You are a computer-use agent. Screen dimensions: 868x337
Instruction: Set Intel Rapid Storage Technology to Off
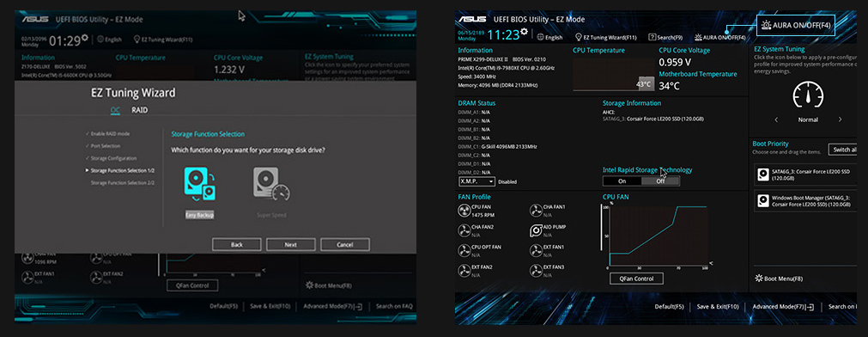point(660,181)
